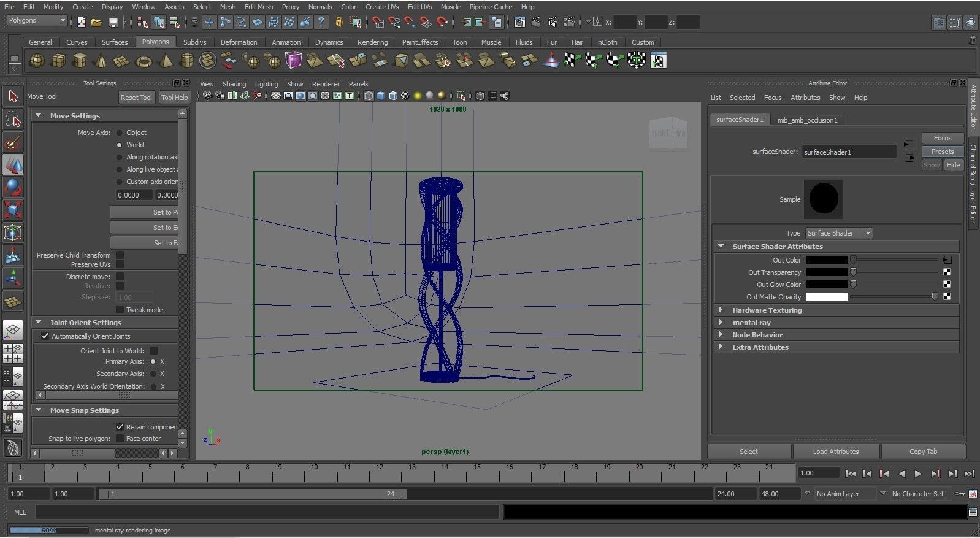Viewport: 980px width, 538px height.
Task: Toggle Preserve UVs checkbox
Action: (x=120, y=264)
